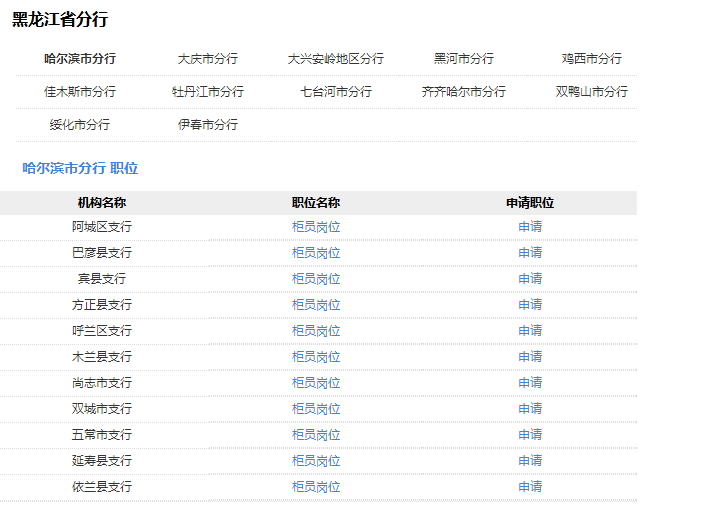Apply via 申请 for 延寿县支行
Image resolution: width=718 pixels, height=518 pixels.
coord(530,461)
